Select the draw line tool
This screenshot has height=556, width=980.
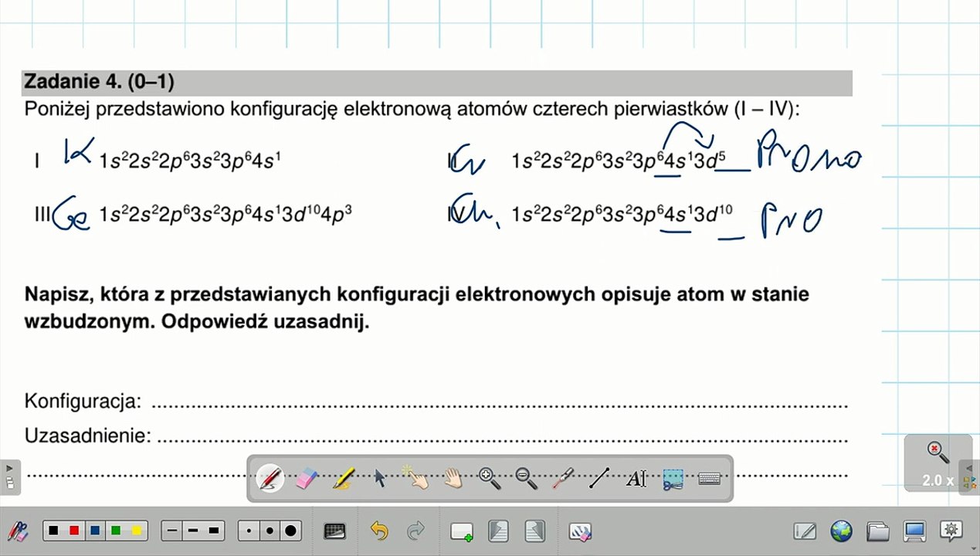point(599,479)
